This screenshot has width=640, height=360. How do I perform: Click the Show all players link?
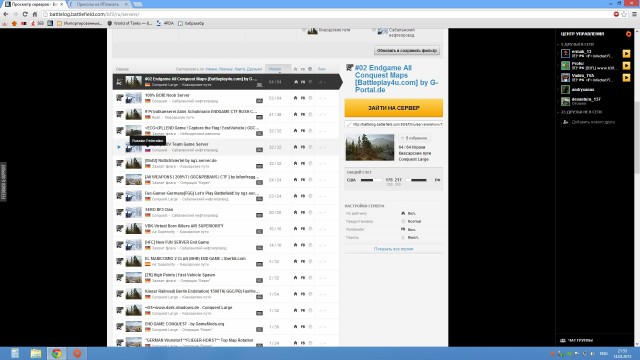(393, 249)
